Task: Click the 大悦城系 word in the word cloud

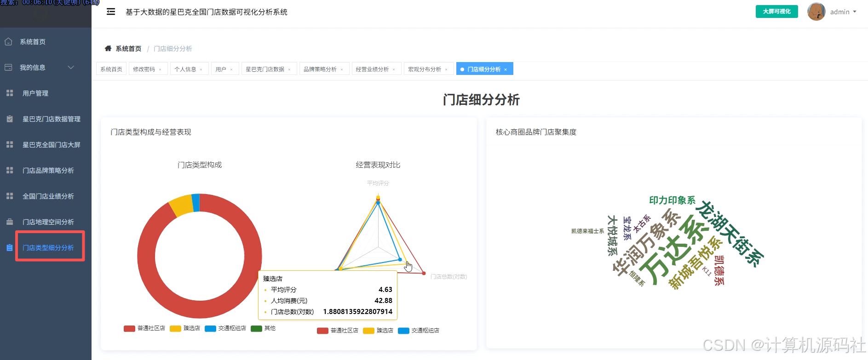Action: pyautogui.click(x=612, y=235)
